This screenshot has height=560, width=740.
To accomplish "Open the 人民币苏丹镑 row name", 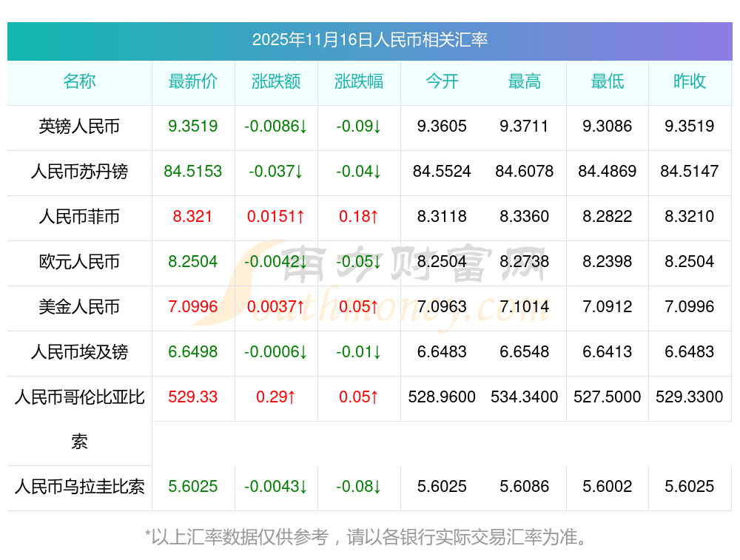I will tap(79, 172).
